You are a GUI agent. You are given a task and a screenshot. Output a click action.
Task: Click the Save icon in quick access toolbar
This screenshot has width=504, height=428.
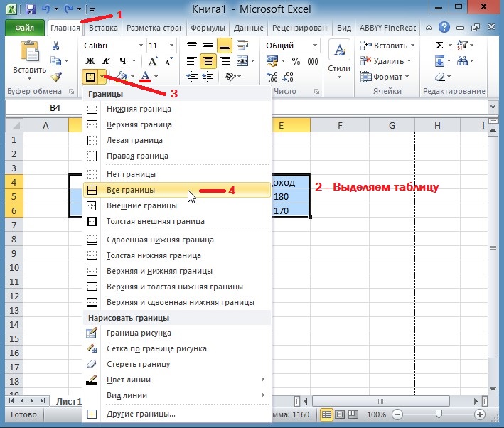(x=31, y=9)
